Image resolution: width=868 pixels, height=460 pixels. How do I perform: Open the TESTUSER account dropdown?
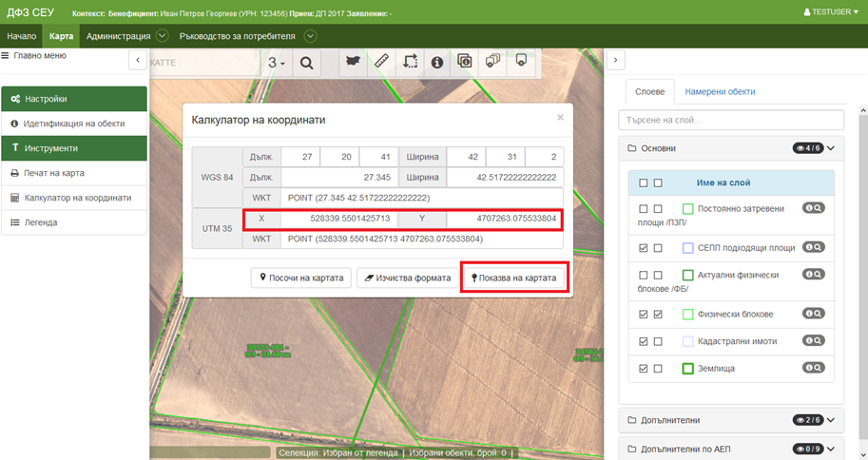831,11
